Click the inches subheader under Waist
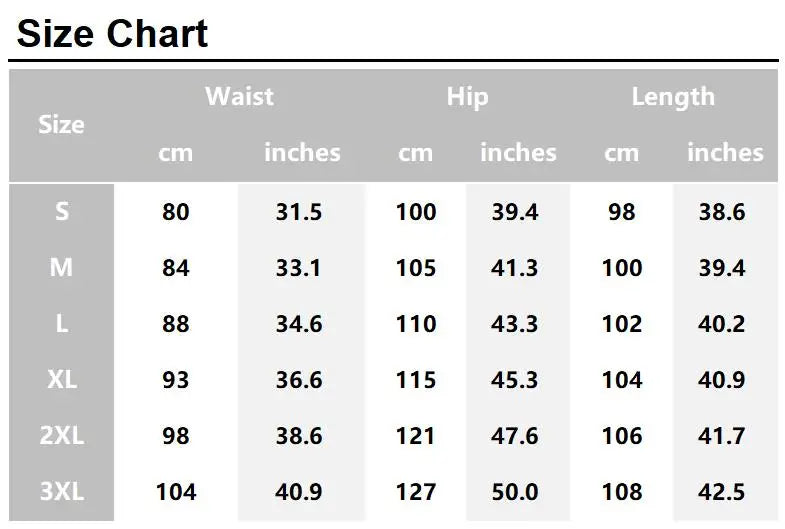The width and height of the screenshot is (785, 529). click(x=302, y=153)
